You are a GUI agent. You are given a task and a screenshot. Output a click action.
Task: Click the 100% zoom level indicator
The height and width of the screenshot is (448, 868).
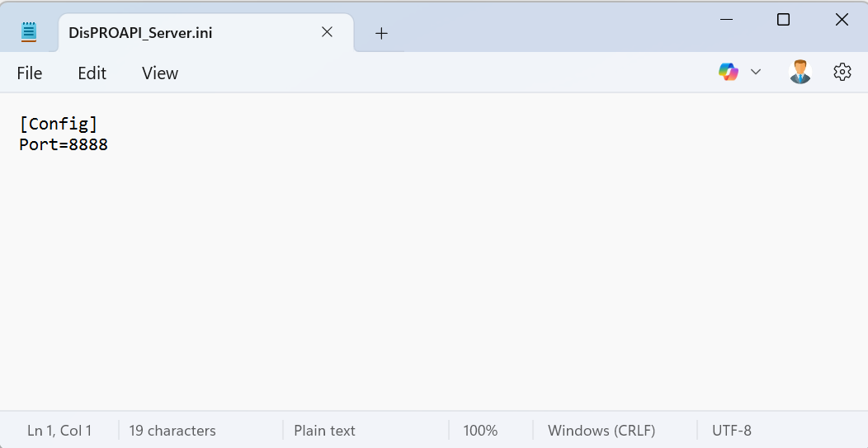click(480, 431)
